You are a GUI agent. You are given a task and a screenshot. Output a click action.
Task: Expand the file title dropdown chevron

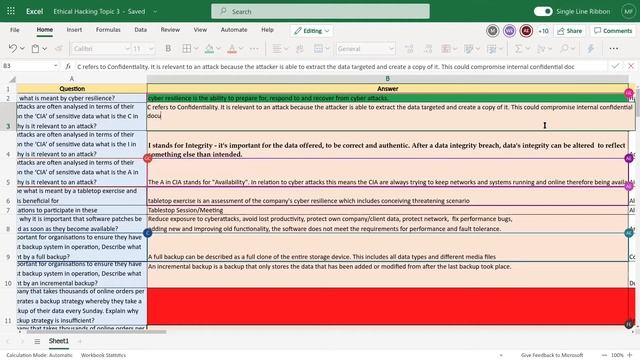coord(155,11)
